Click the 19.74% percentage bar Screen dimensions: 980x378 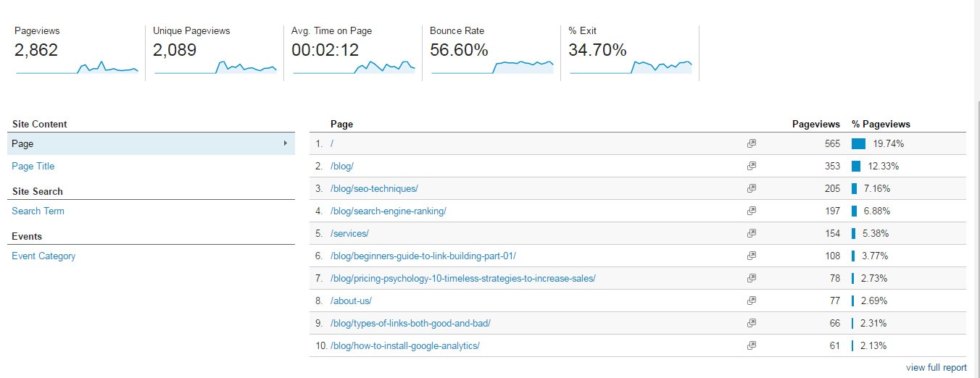[859, 143]
